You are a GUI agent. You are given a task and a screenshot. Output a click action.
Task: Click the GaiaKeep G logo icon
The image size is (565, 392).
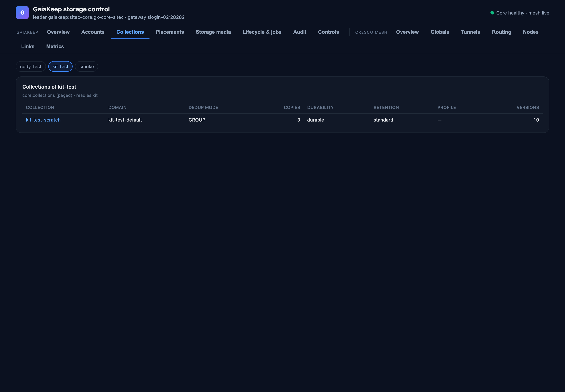[x=22, y=13]
